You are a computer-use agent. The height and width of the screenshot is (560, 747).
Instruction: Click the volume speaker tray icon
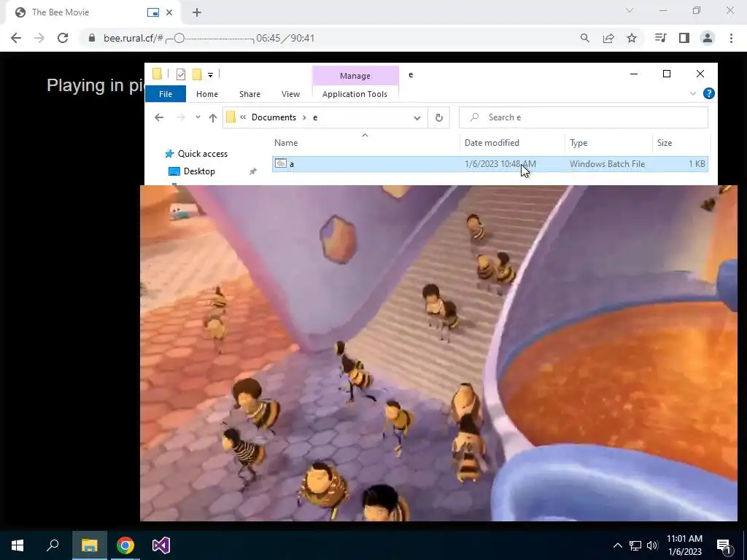coord(652,545)
